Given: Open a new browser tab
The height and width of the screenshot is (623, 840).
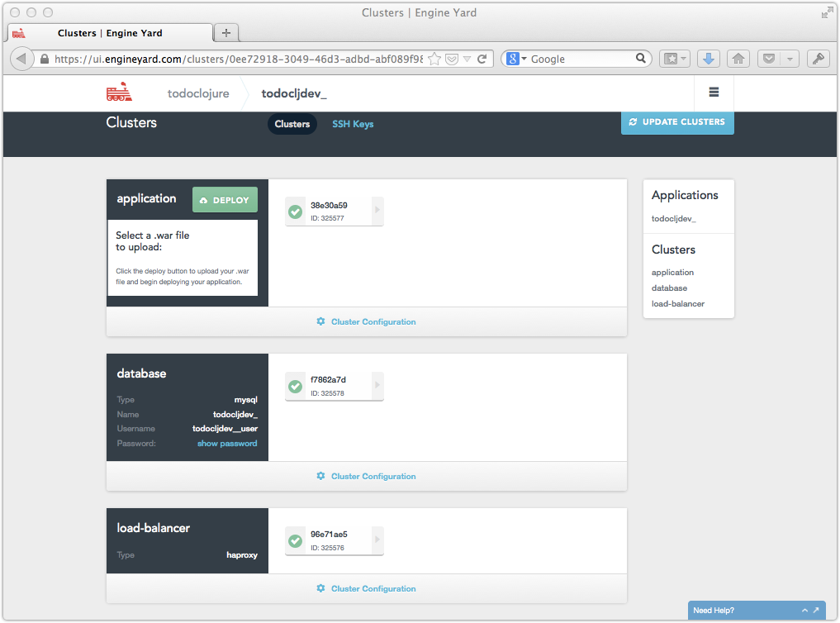Looking at the screenshot, I should (226, 33).
